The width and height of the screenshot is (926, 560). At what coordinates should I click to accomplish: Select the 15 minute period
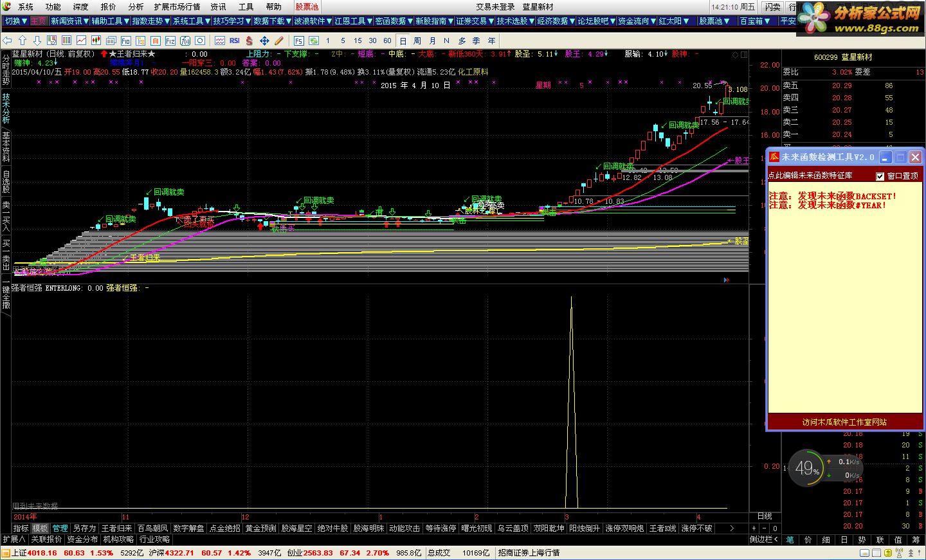coord(358,41)
